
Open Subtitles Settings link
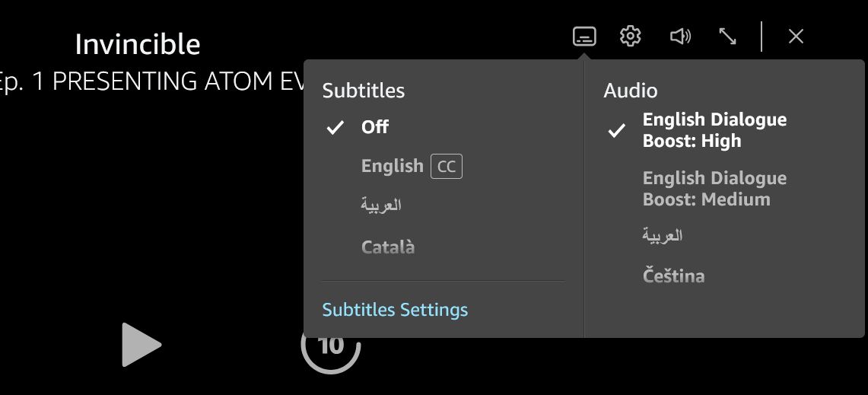[x=395, y=310]
